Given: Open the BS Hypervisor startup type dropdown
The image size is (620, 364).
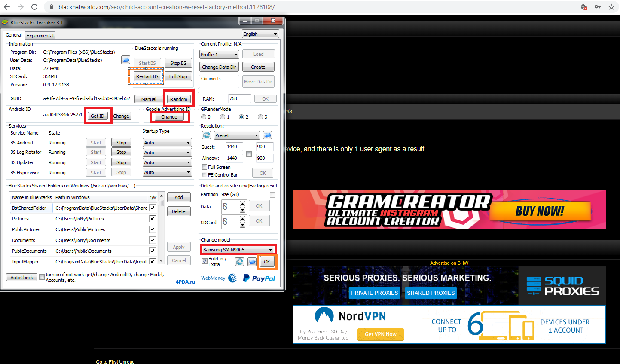Looking at the screenshot, I should click(167, 172).
